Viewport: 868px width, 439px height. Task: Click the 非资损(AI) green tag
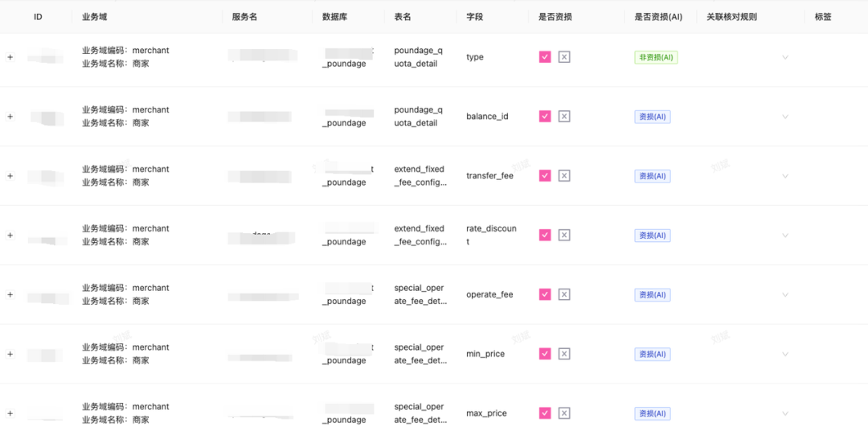click(656, 57)
